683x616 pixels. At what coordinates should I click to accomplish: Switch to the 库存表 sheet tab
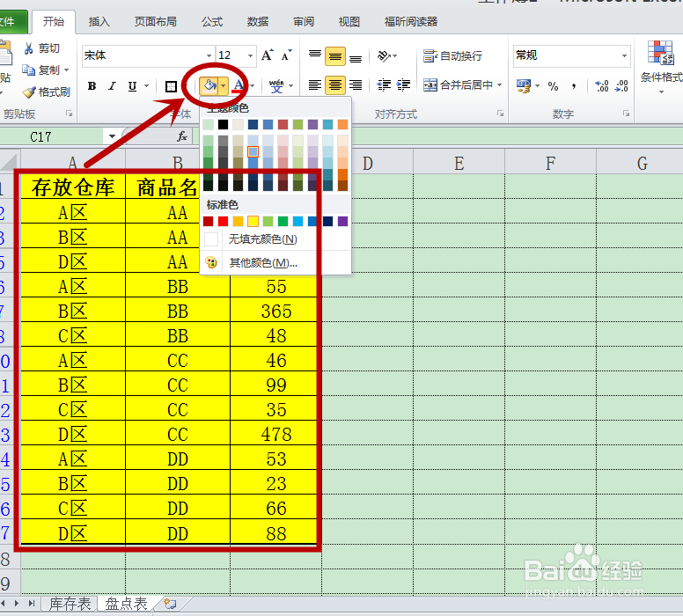pos(70,604)
